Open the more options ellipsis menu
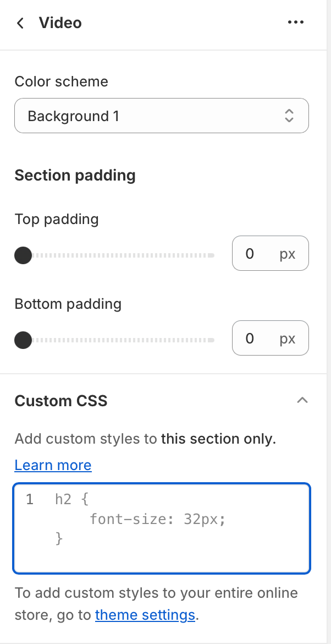This screenshot has width=331, height=644. coord(296,23)
